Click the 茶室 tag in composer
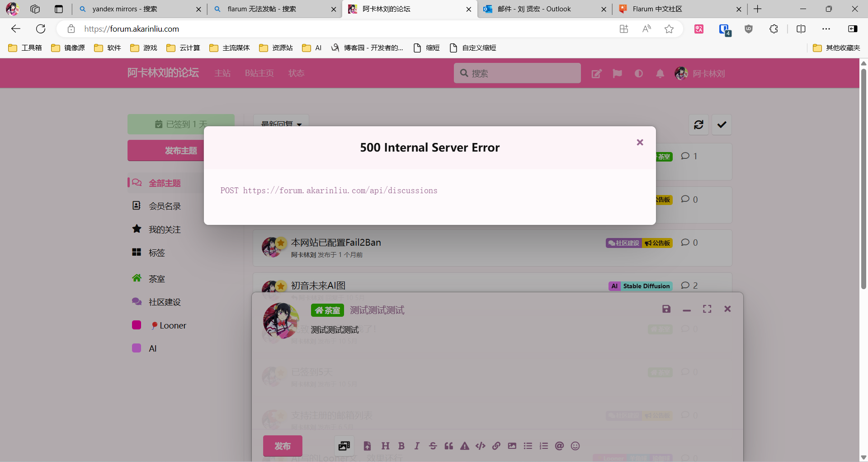 click(327, 310)
